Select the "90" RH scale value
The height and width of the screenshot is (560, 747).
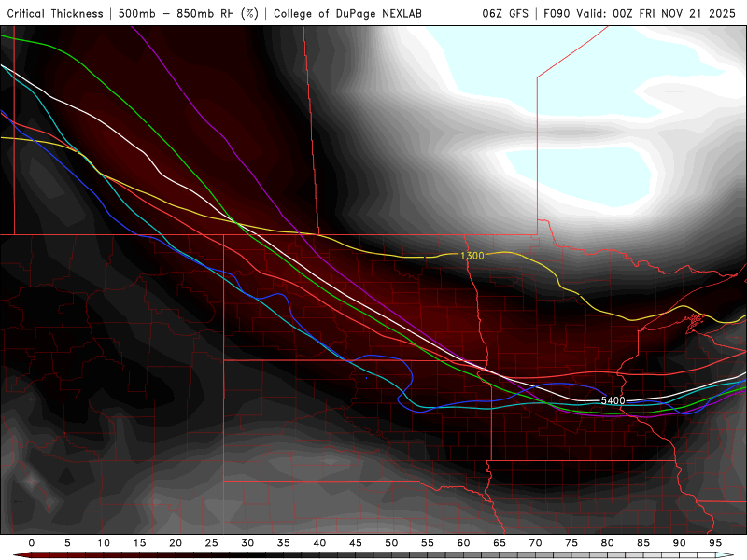point(680,543)
